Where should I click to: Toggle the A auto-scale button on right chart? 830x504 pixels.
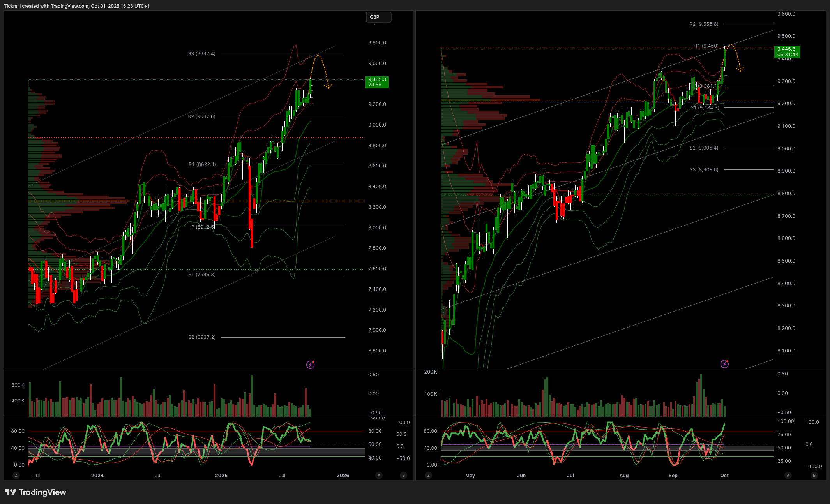[788, 475]
